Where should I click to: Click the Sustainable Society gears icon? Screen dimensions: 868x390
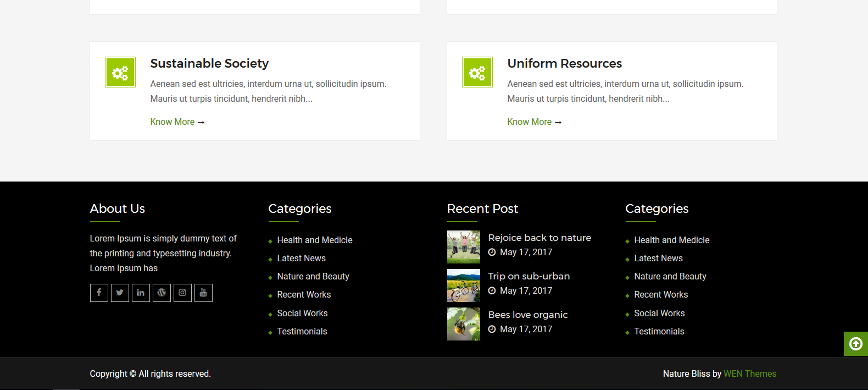[x=120, y=72]
